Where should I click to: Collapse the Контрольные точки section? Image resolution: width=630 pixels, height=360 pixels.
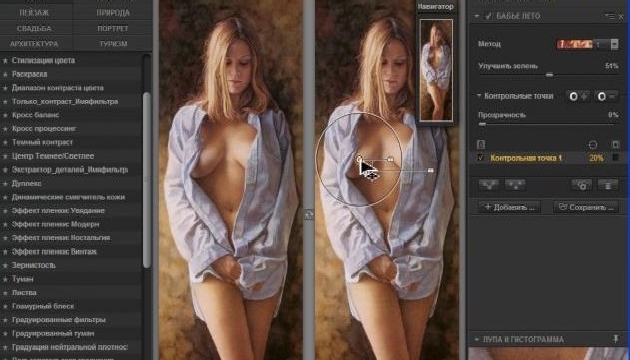[x=479, y=96]
